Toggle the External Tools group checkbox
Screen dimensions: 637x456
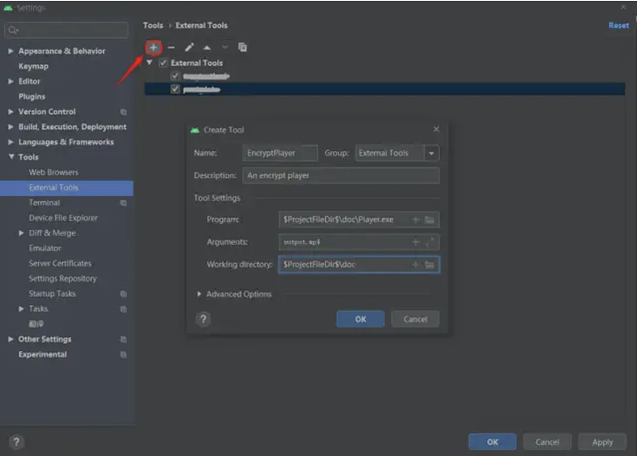pos(163,63)
